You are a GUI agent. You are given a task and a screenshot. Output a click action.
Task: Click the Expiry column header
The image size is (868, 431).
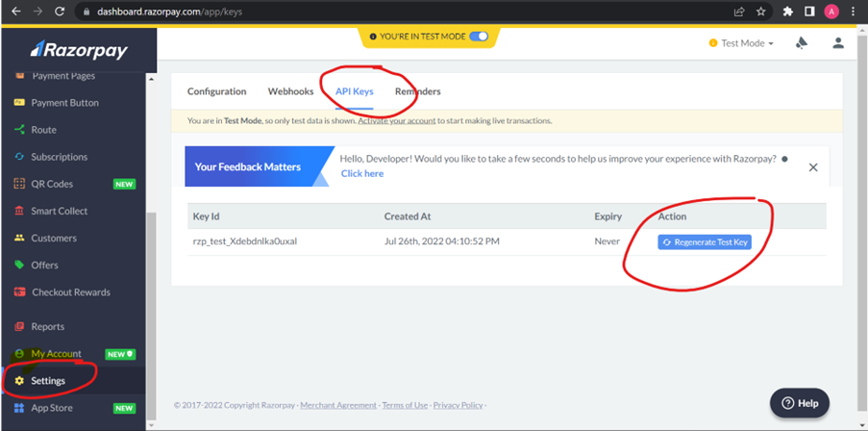coord(608,216)
